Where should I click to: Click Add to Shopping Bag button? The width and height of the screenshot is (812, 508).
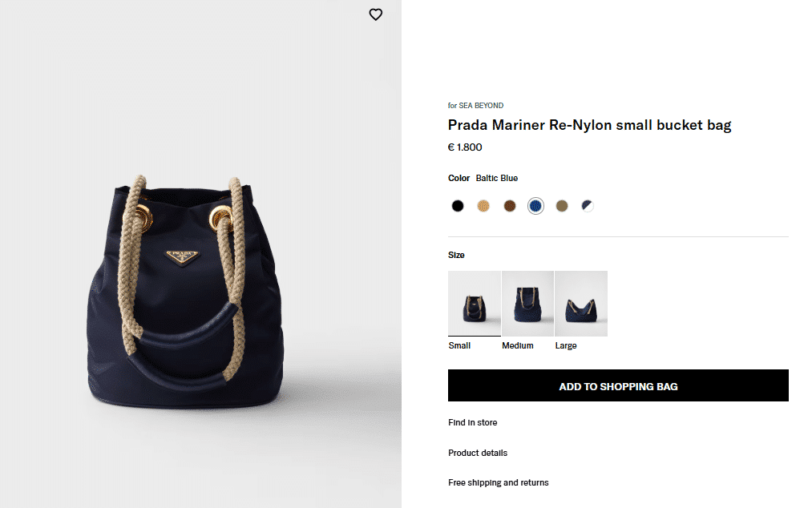pyautogui.click(x=618, y=386)
